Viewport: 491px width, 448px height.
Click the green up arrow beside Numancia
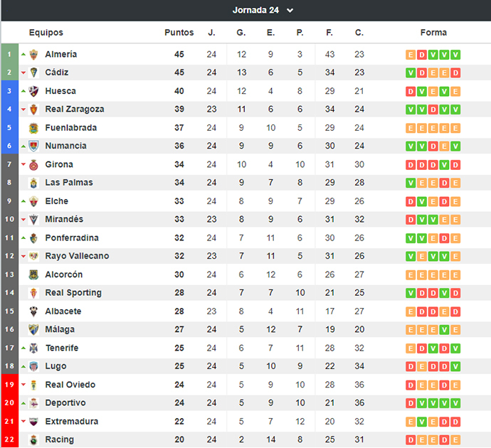coord(23,146)
